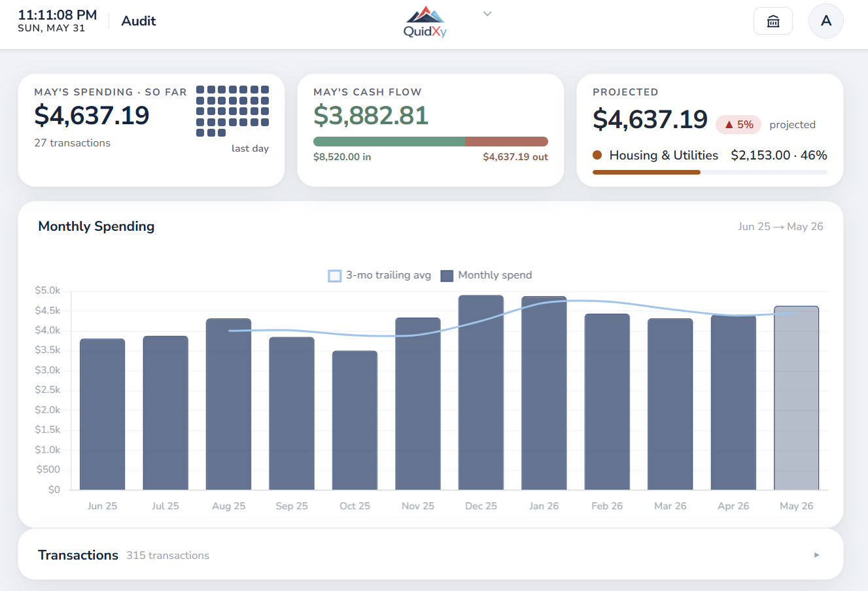Click the transaction dot grid
This screenshot has width=868, height=591.
232,111
